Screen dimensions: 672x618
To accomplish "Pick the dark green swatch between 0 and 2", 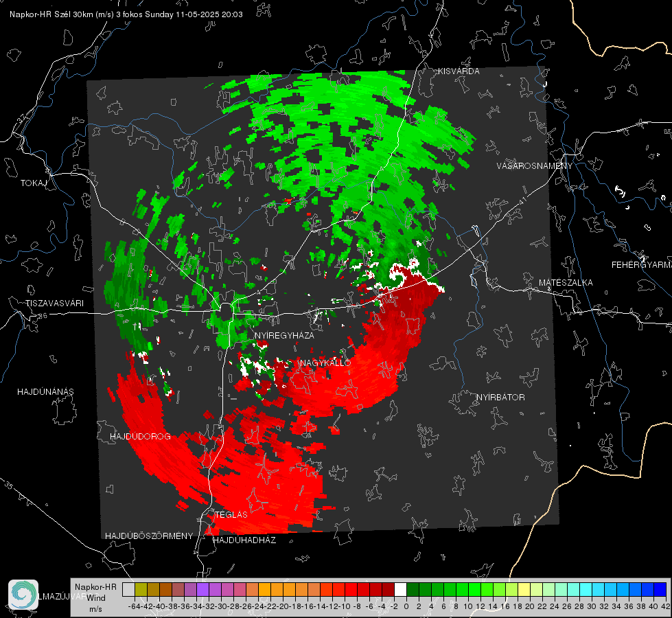I will pos(413,589).
